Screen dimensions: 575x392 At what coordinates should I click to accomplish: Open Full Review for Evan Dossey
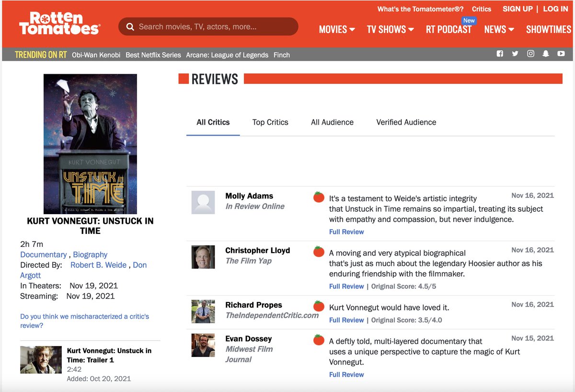346,374
